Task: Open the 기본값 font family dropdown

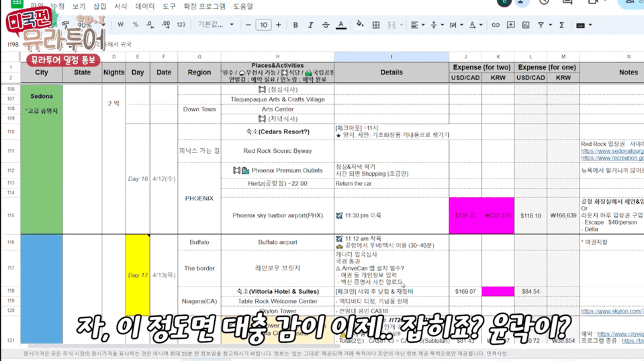Action: click(x=216, y=25)
